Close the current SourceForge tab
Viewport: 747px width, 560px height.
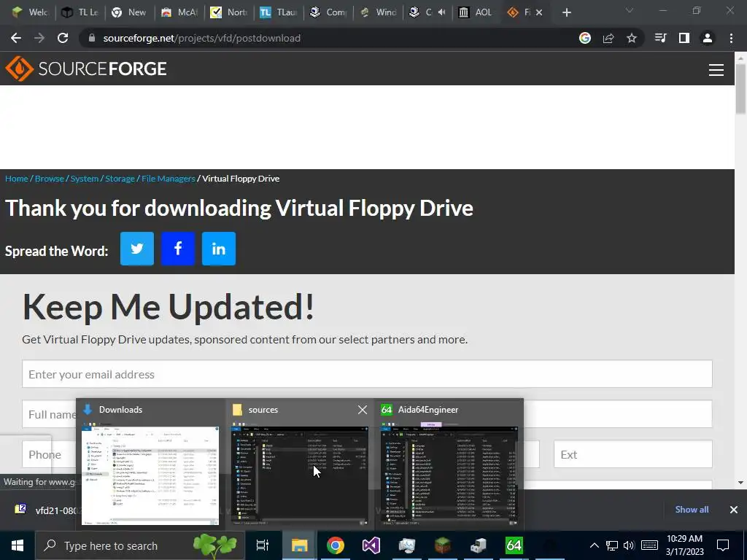539,12
